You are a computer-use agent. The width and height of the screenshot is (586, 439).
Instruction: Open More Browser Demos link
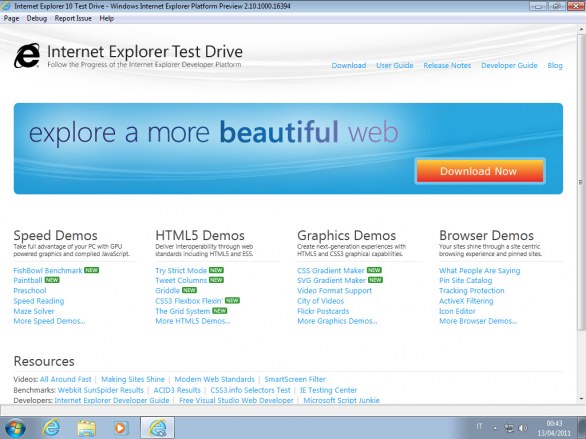(478, 321)
